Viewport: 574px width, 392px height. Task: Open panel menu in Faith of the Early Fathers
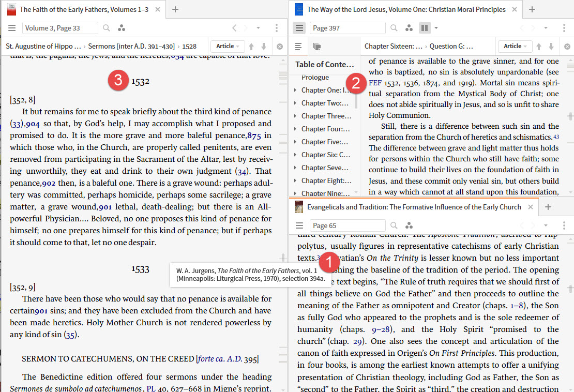coord(12,28)
